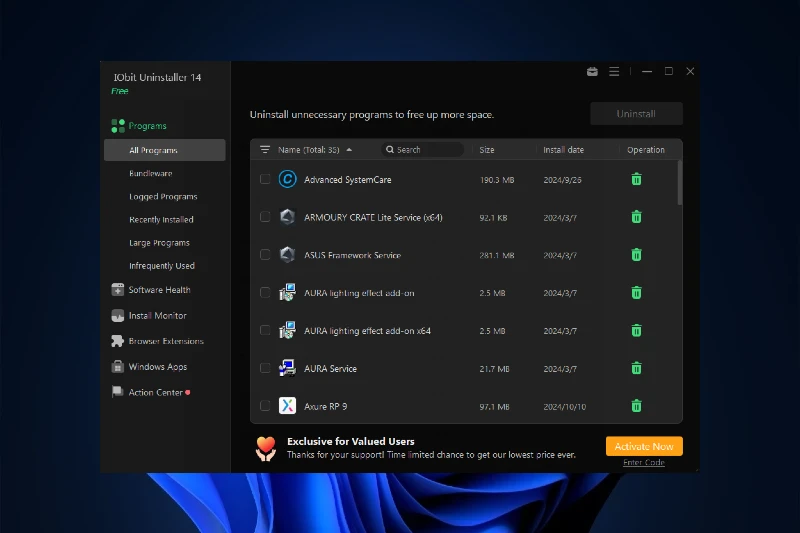Show Recently Installed programs
Viewport: 800px width, 533px height.
click(161, 219)
